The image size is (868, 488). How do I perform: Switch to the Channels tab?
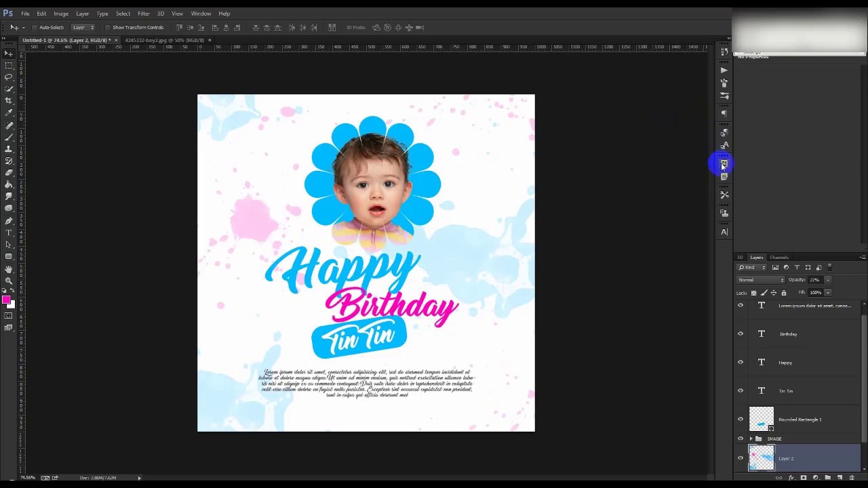pos(779,258)
